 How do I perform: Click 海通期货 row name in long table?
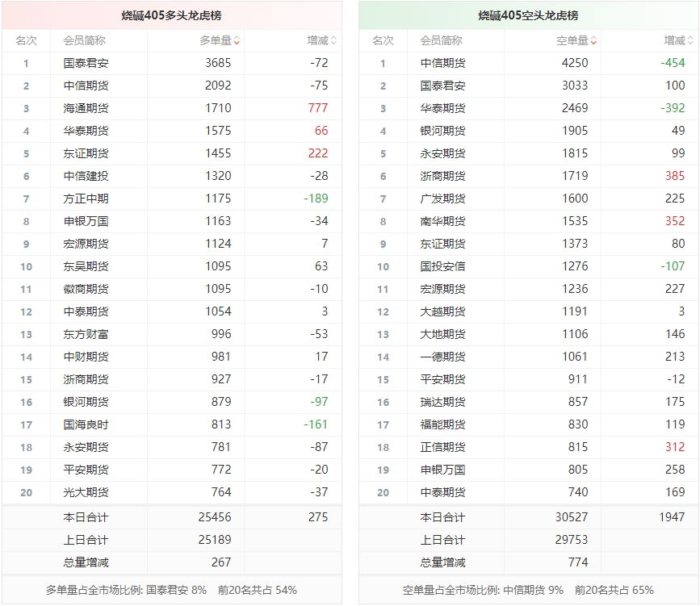(x=86, y=108)
